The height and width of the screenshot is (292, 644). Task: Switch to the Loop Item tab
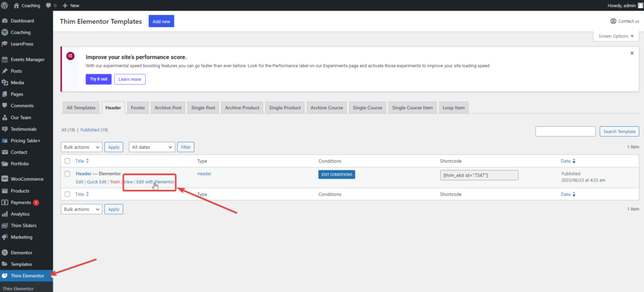(454, 108)
